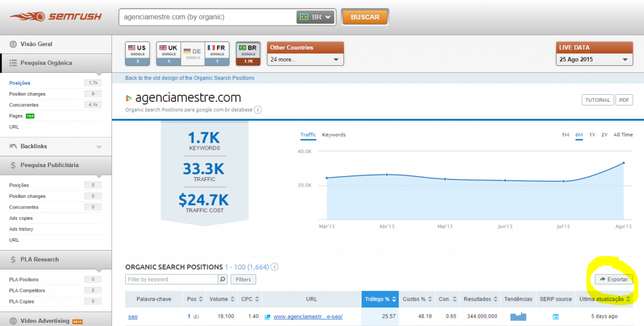The width and height of the screenshot is (644, 326).
Task: Switch to the Keywords chart tab
Action: [334, 135]
